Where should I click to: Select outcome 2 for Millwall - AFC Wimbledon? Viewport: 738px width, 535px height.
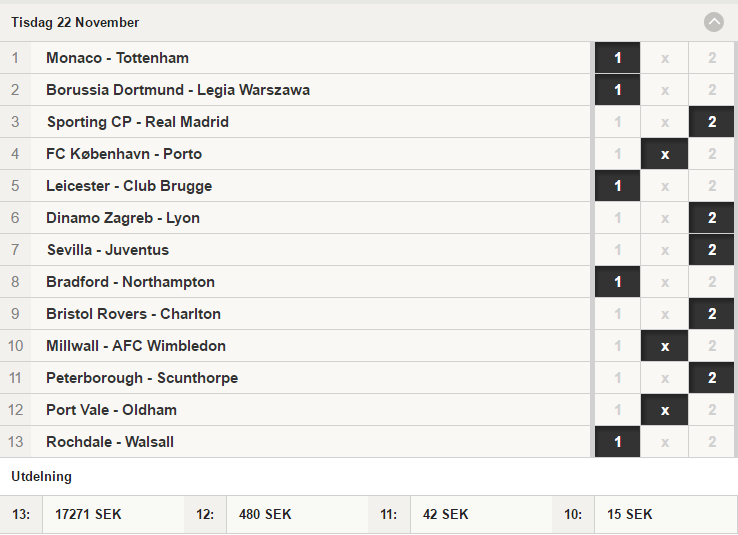[712, 346]
